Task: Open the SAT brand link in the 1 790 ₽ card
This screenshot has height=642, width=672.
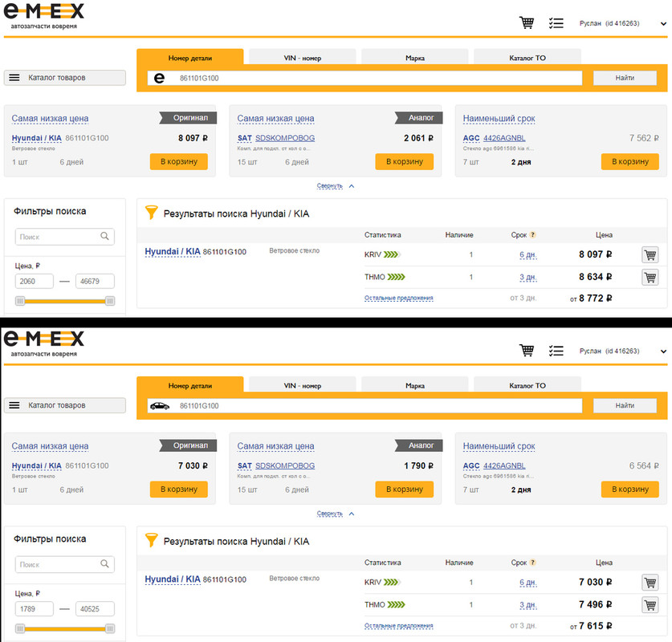Action: (x=244, y=465)
